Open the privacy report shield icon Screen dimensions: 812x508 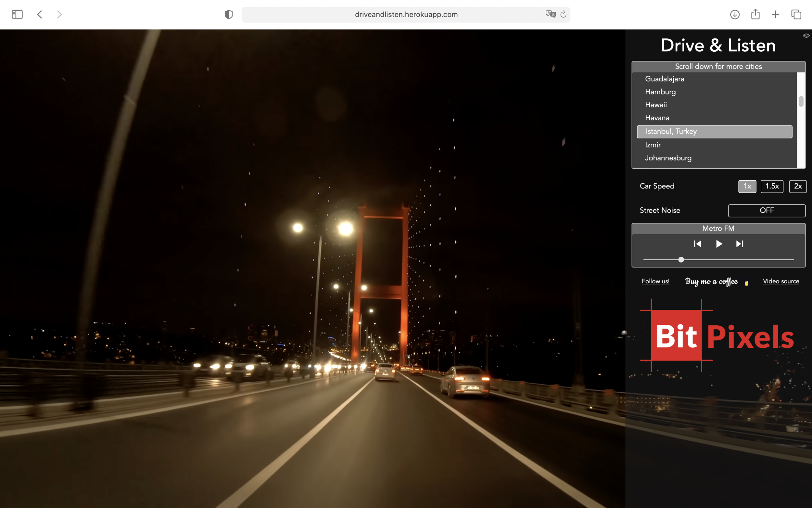coord(229,14)
